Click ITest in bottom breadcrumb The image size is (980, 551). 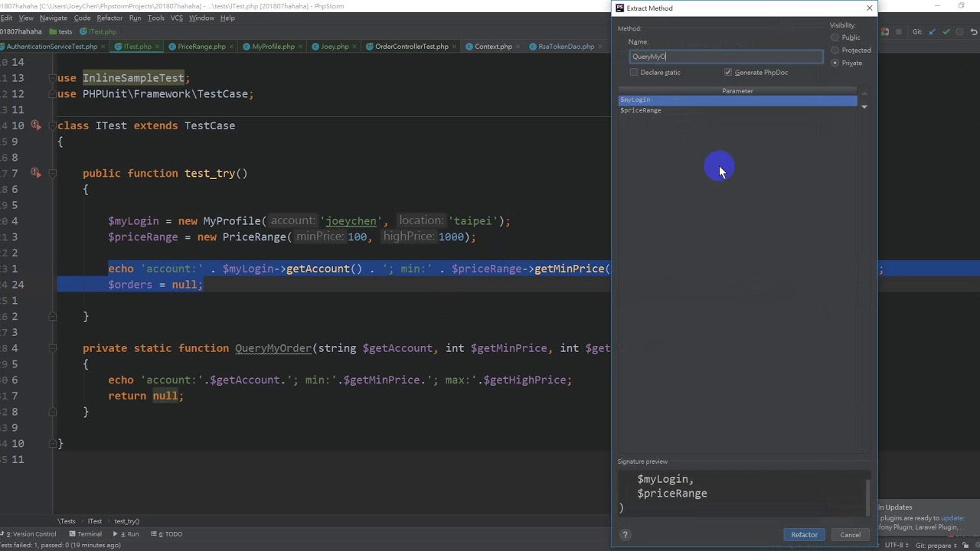94,521
